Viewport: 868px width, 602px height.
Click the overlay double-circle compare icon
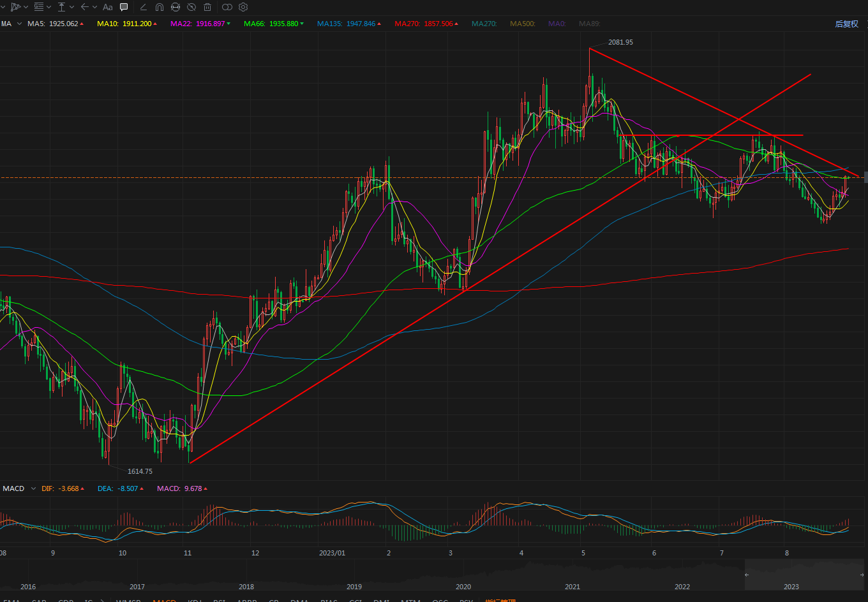click(227, 7)
